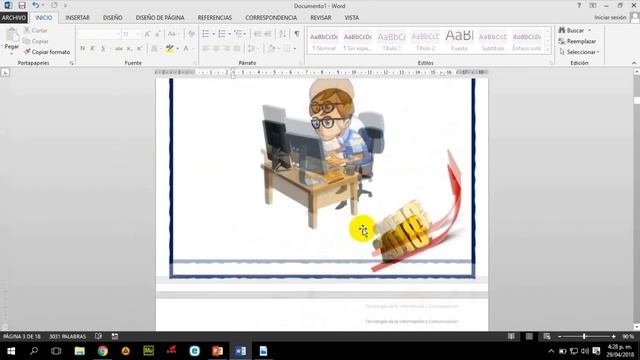Switch to the DISEÑO DE PÁGINA tab

[160, 18]
